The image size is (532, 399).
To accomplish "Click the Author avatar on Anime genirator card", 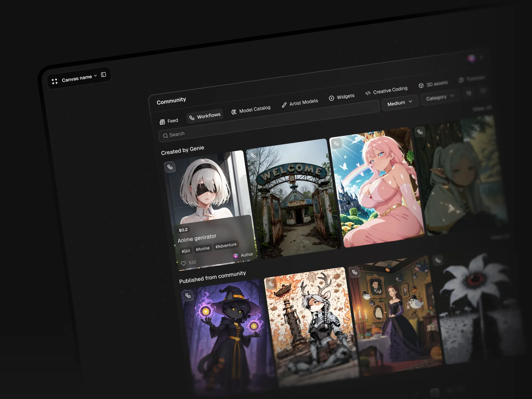I will pyautogui.click(x=236, y=256).
